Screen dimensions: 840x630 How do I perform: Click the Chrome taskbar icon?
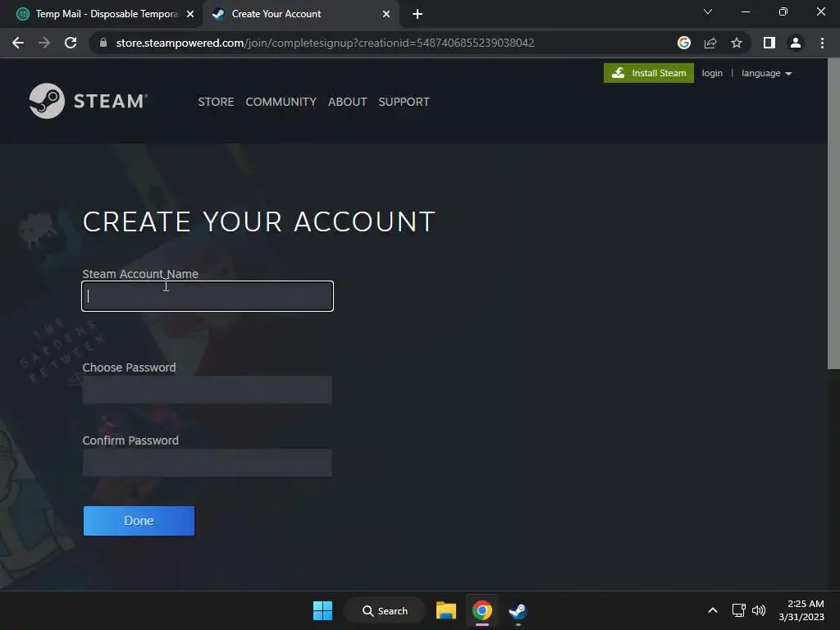[x=482, y=610]
